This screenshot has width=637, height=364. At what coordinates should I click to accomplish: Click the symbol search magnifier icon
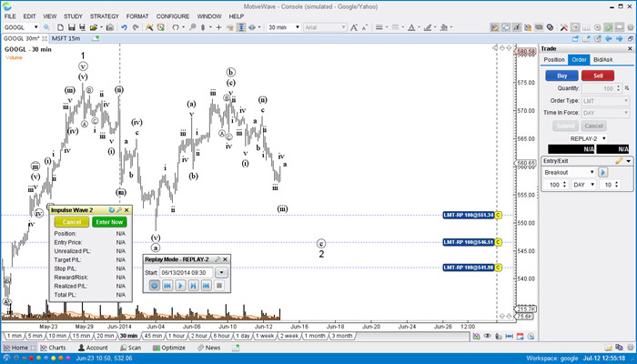click(x=46, y=27)
